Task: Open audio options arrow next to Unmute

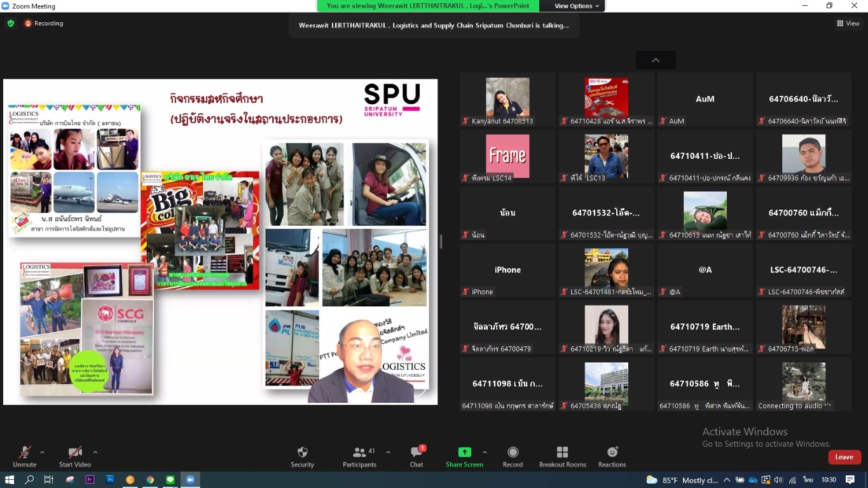Action: tap(42, 452)
